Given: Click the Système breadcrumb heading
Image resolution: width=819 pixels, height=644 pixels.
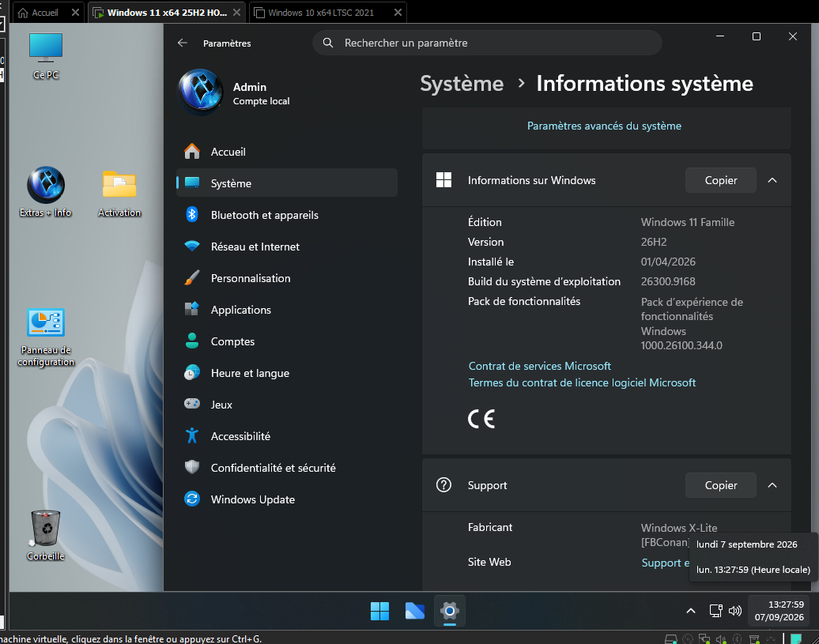Looking at the screenshot, I should click(462, 84).
